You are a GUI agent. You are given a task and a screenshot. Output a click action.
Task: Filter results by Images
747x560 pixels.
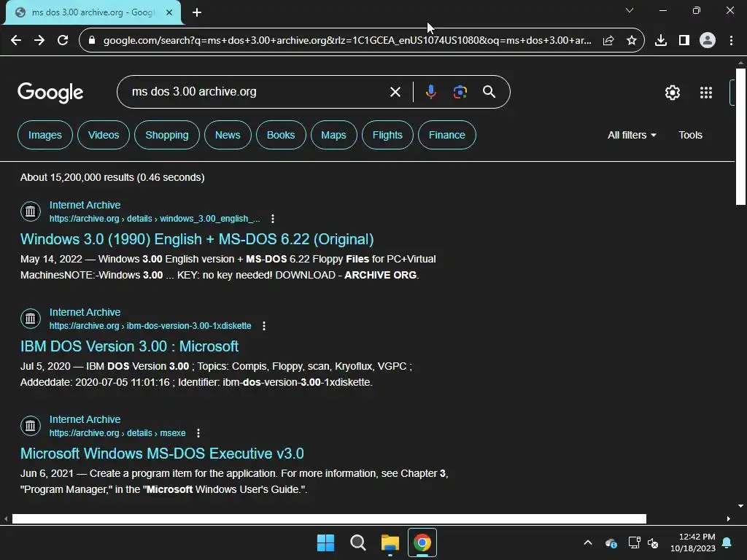coord(44,135)
